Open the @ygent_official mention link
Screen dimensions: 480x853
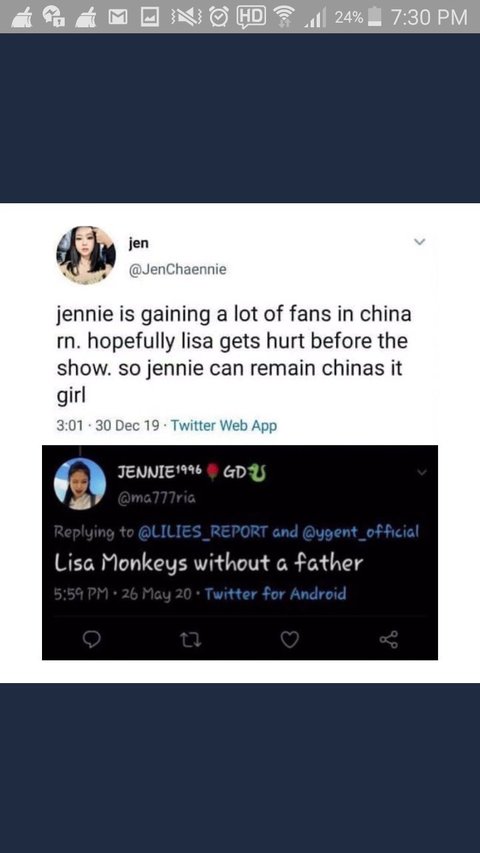(360, 530)
